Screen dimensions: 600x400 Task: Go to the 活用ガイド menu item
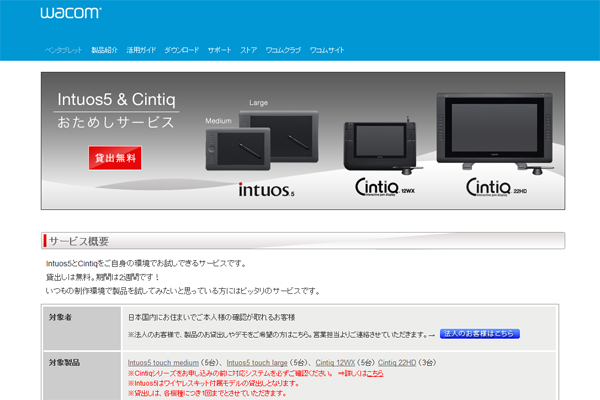tap(141, 50)
